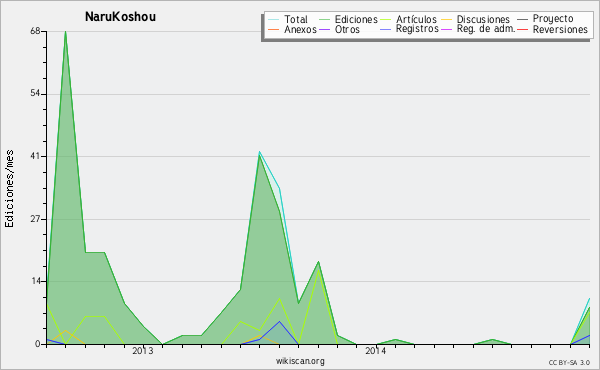Click the Ediciones/mes axis title

click(9, 189)
